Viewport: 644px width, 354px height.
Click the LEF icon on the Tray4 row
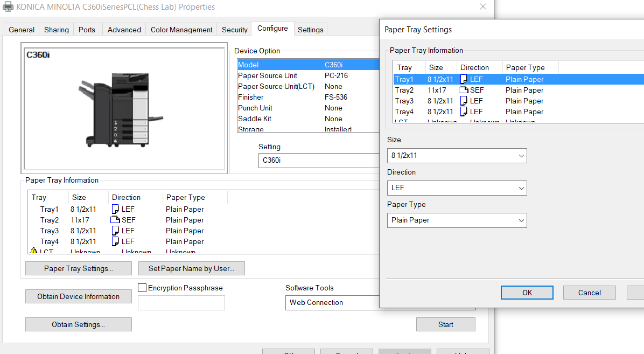(x=116, y=241)
